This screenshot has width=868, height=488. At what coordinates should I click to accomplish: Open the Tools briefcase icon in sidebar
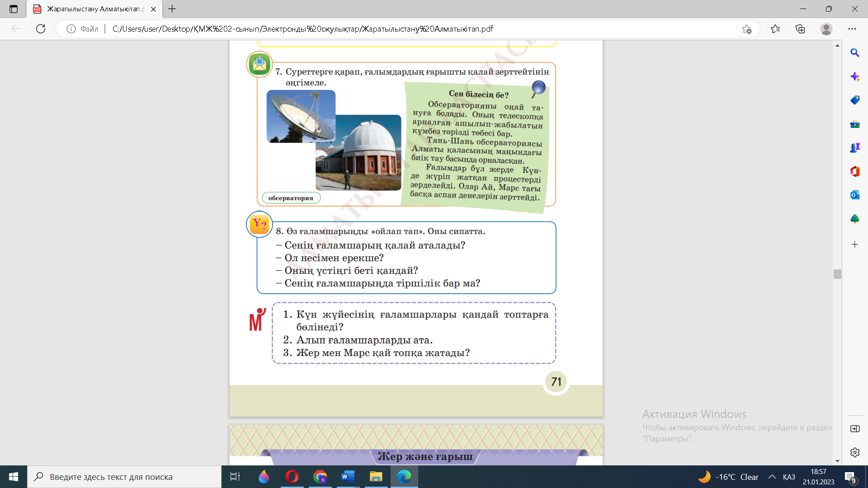click(x=854, y=124)
